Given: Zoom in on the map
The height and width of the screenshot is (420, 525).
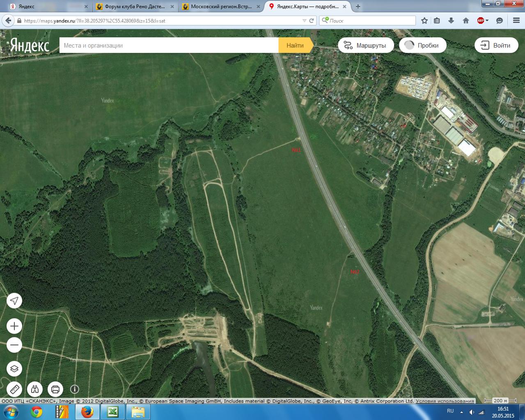Looking at the screenshot, I should click(14, 326).
